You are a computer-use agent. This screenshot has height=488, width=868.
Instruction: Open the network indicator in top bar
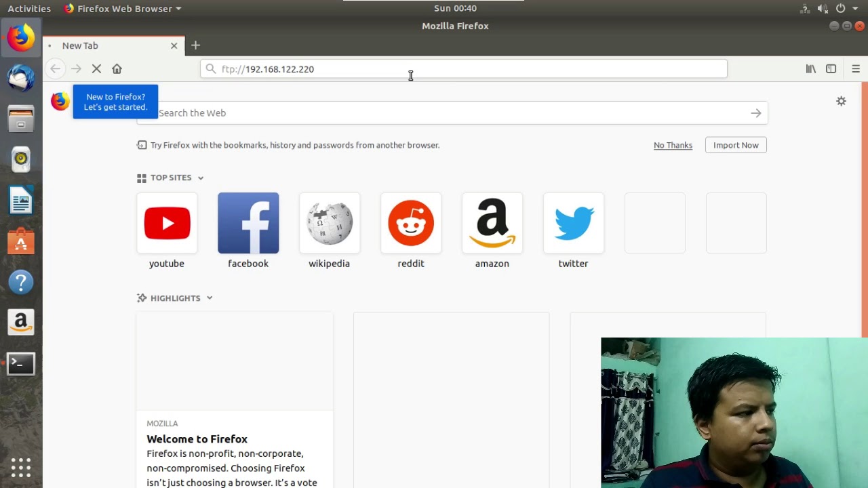click(805, 9)
